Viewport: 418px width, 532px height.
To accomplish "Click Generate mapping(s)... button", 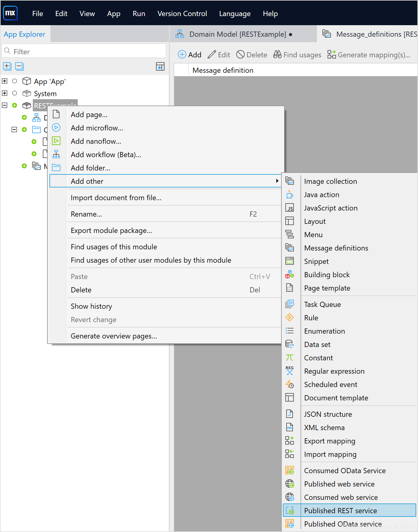I will (369, 55).
